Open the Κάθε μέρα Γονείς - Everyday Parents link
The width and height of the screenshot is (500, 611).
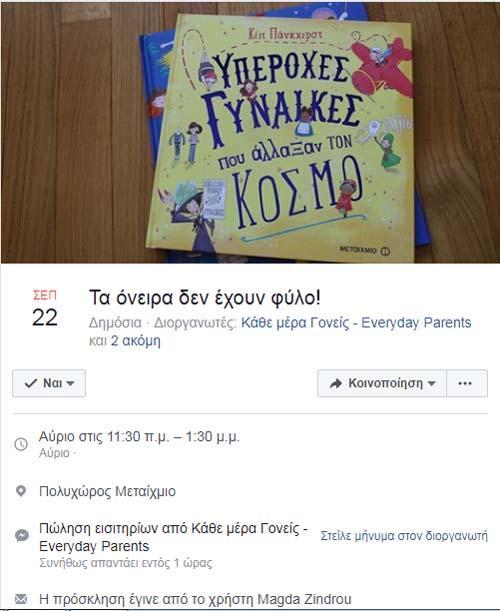[356, 323]
